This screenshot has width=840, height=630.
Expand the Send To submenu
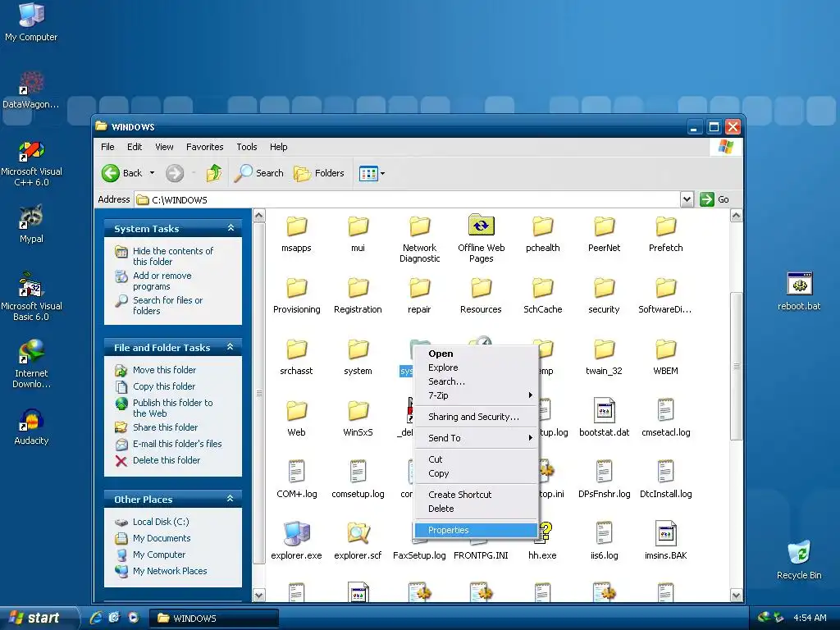pos(476,438)
